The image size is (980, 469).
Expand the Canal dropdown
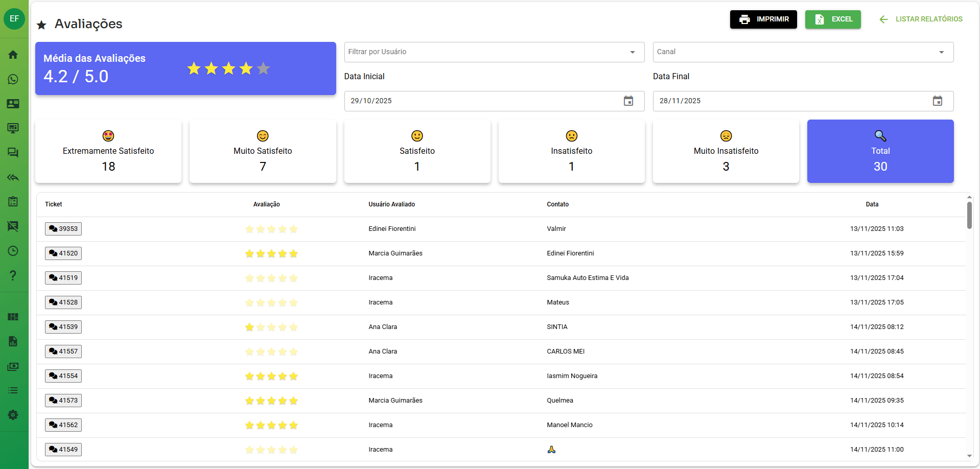coord(941,52)
